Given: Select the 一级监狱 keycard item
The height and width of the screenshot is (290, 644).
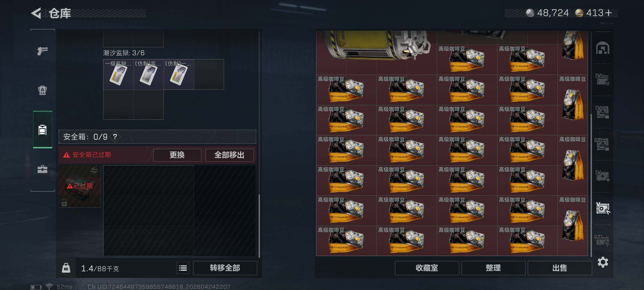Looking at the screenshot, I should (118, 74).
